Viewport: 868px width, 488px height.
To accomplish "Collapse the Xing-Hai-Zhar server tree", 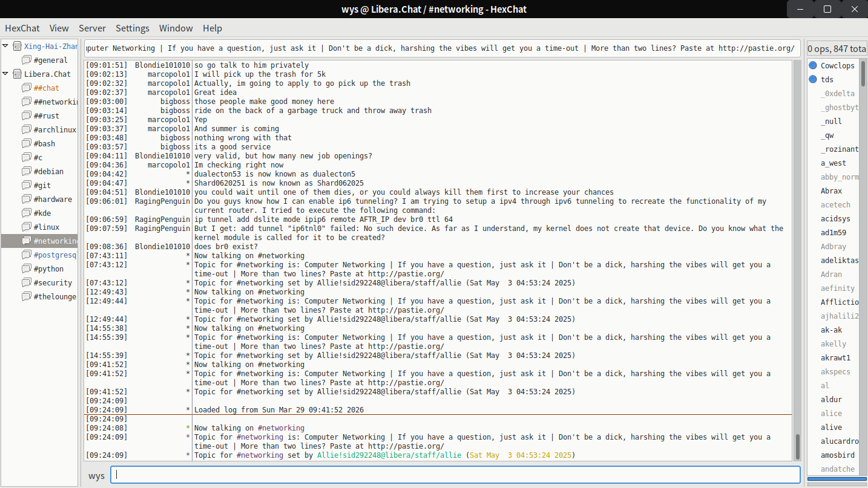I will (5, 46).
